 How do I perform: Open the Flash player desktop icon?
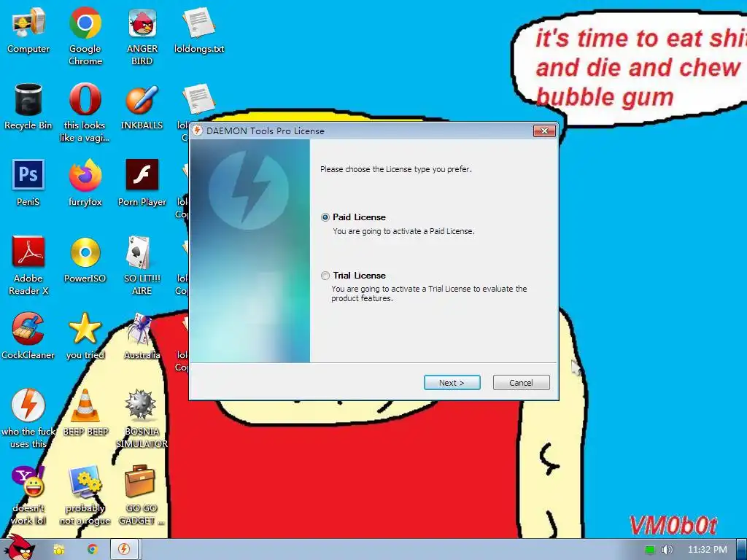[142, 175]
